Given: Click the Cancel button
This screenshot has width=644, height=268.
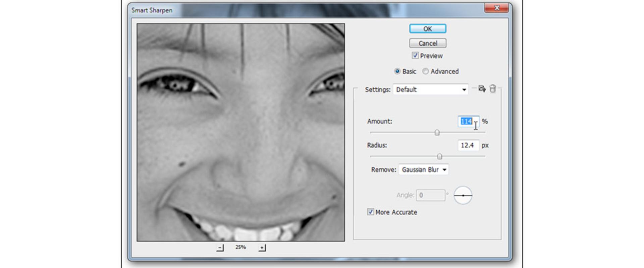Looking at the screenshot, I should [x=428, y=43].
